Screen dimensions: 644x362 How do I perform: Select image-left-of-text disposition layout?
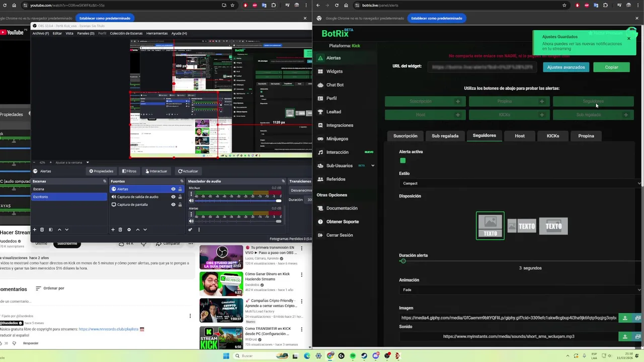click(x=521, y=226)
